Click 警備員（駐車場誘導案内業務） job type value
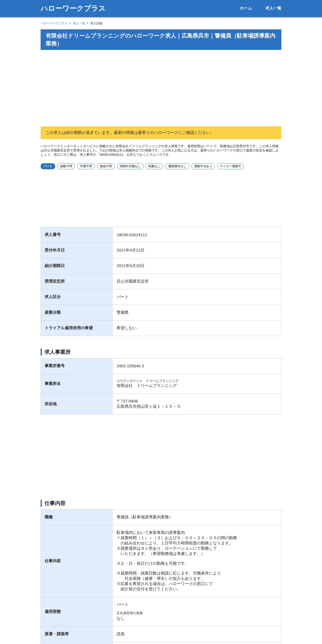The height and width of the screenshot is (644, 322). click(x=145, y=517)
